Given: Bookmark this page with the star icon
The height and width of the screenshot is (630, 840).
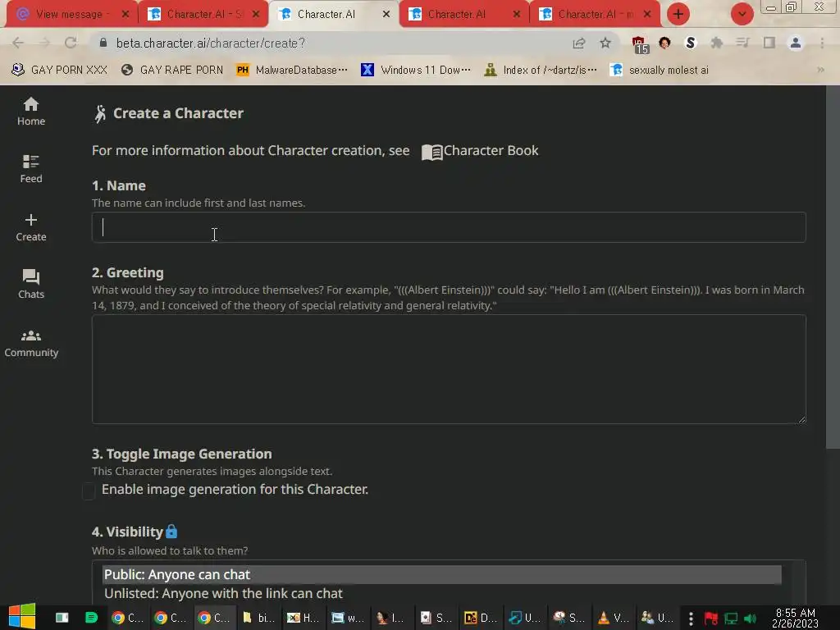Looking at the screenshot, I should pos(605,43).
